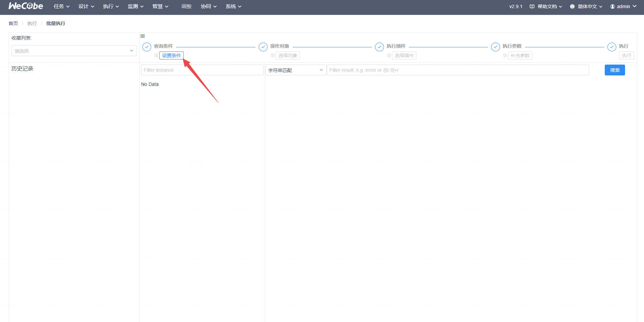Toggle the hamburger collapse icon
Viewport: 644px width, 322px height.
(143, 36)
